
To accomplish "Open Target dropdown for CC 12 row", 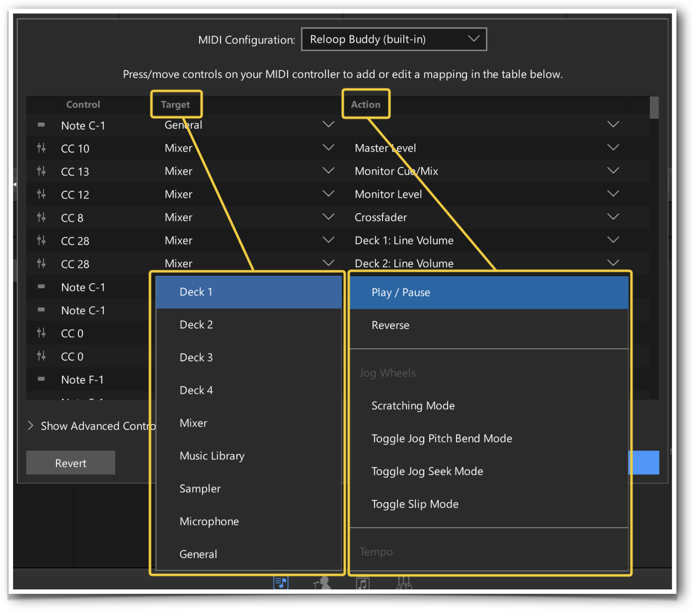I will [328, 194].
